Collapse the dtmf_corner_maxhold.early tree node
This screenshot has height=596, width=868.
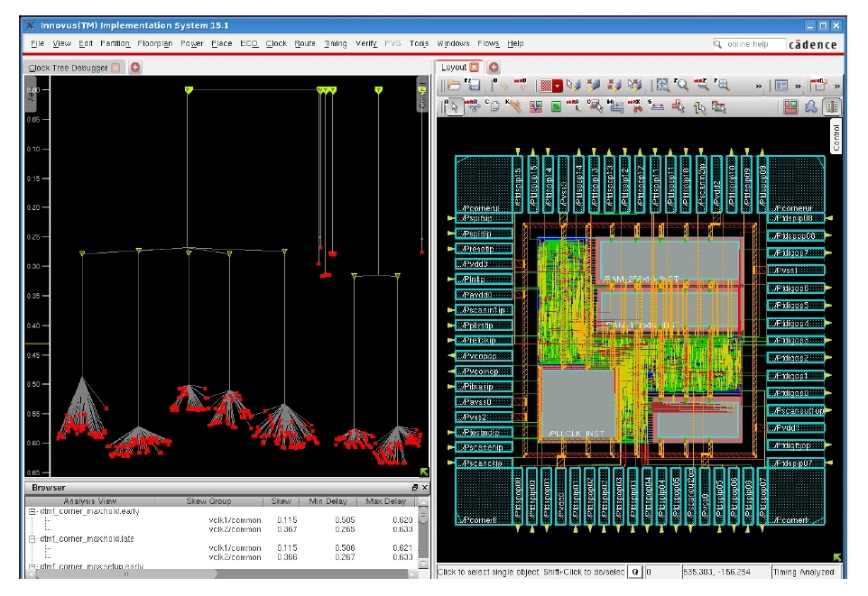tap(32, 511)
